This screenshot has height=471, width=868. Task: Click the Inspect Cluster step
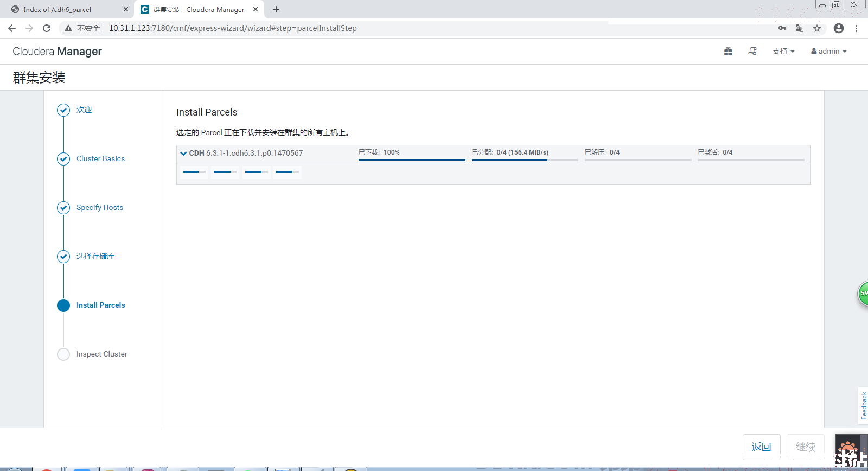click(101, 354)
